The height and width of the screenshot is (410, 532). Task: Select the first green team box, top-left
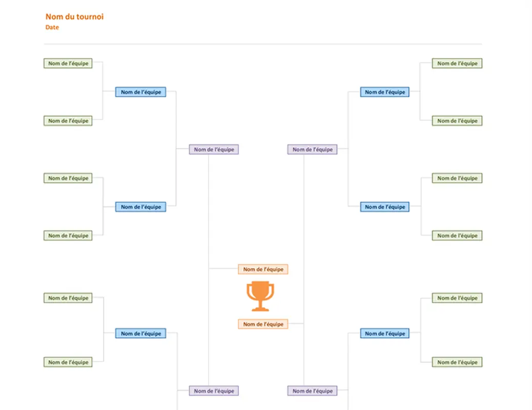tap(68, 64)
